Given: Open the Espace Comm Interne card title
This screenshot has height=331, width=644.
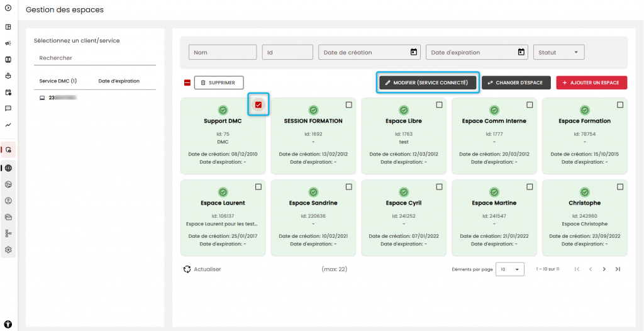Looking at the screenshot, I should click(x=494, y=121).
